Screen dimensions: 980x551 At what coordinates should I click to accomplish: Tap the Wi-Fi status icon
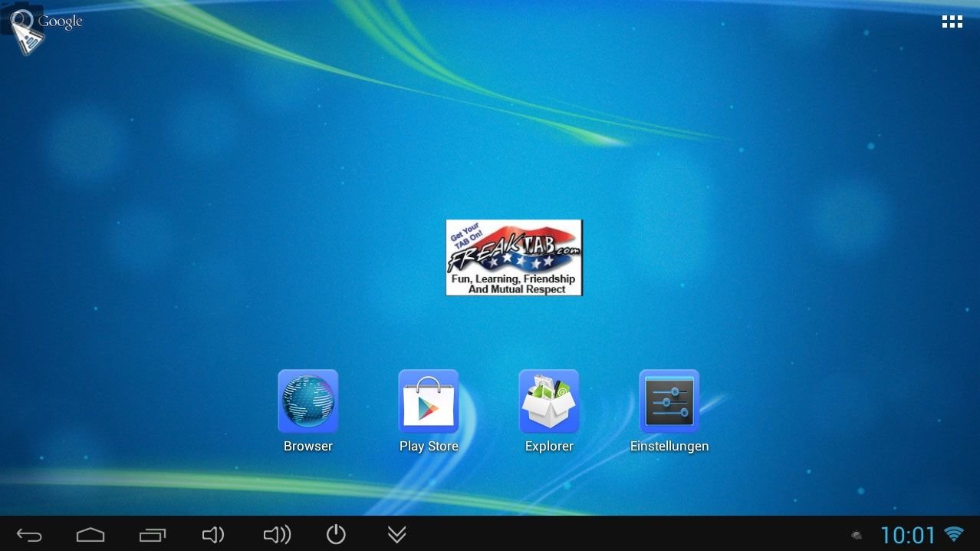(x=954, y=534)
